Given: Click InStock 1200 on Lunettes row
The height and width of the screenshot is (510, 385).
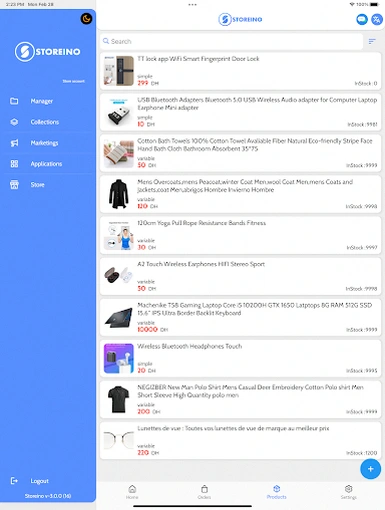Looking at the screenshot, I should [x=361, y=453].
